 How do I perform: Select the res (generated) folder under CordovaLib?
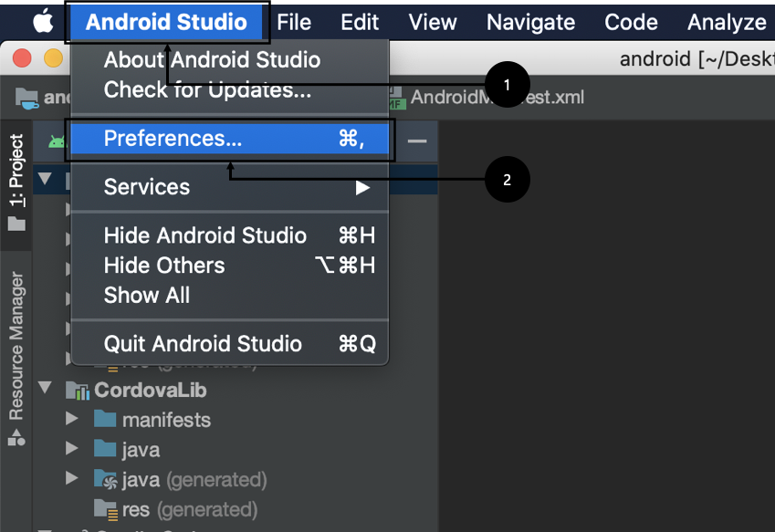click(x=190, y=510)
